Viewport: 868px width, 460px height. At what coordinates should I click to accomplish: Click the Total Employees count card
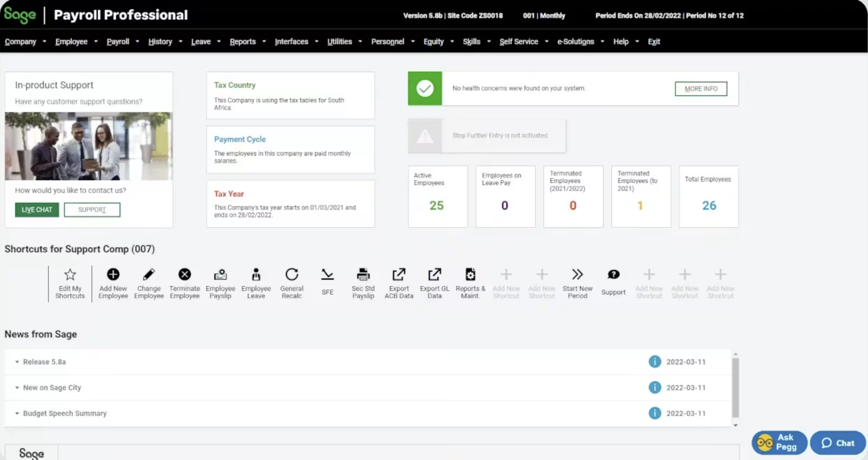click(x=709, y=197)
